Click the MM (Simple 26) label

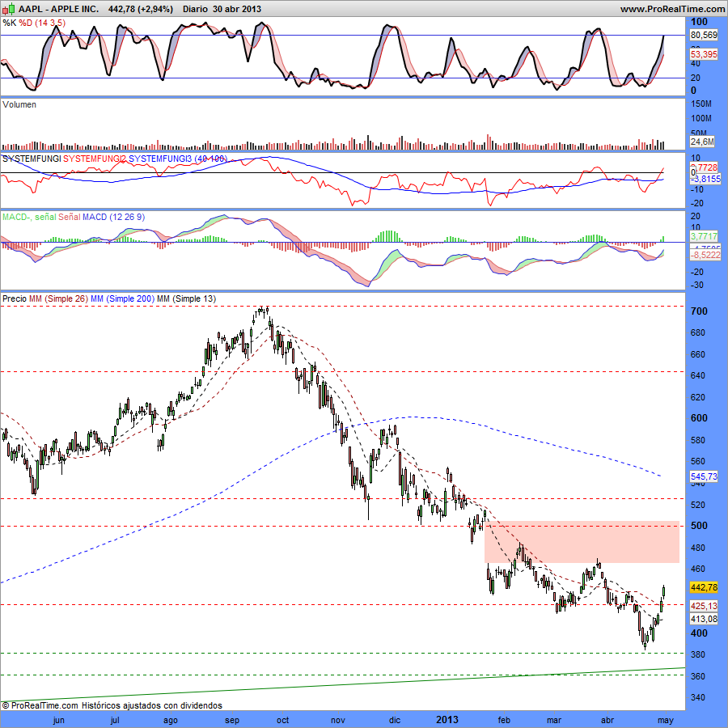tap(58, 298)
